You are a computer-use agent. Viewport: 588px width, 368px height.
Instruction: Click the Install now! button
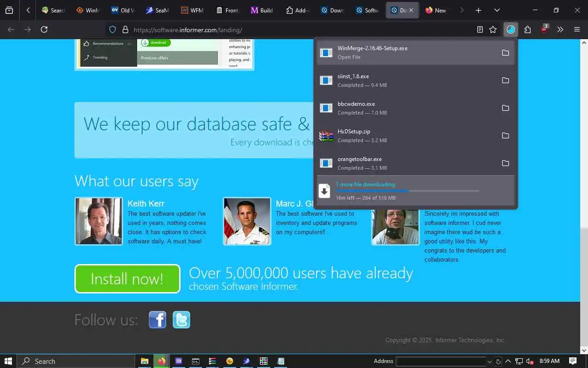pos(127,279)
